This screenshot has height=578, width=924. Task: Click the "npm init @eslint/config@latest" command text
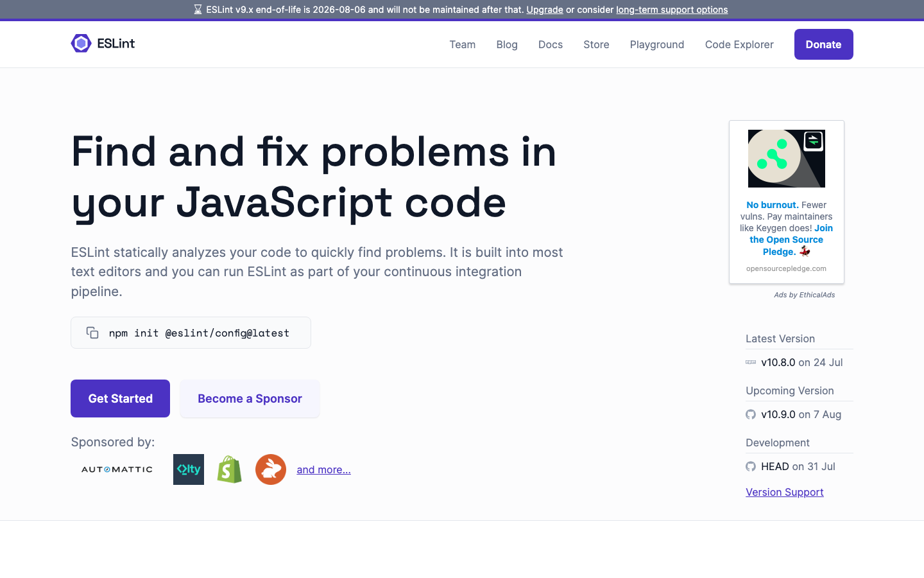tap(199, 333)
